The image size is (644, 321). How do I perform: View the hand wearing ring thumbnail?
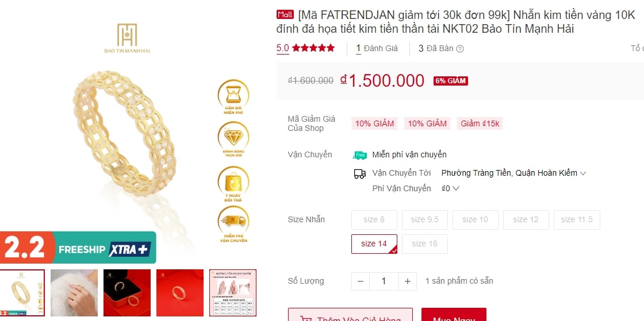coord(74,293)
